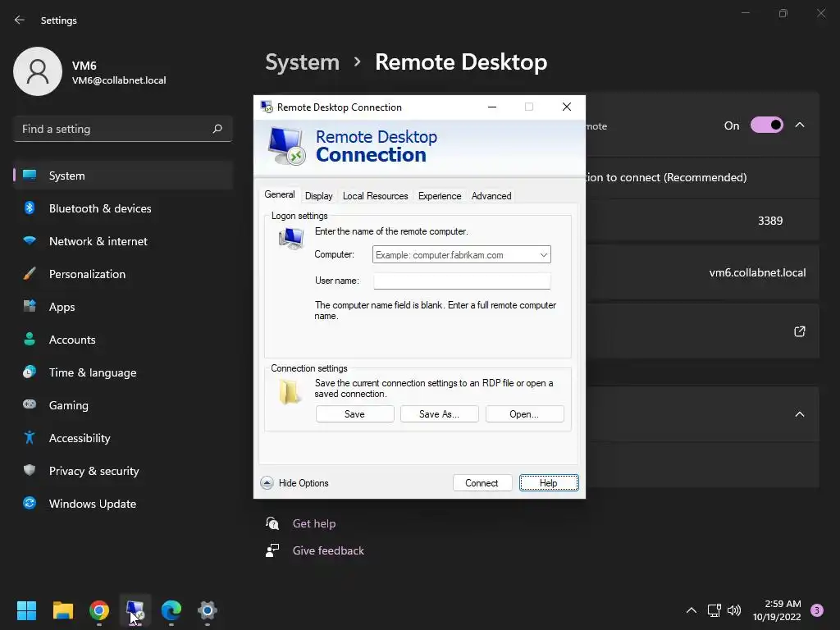840x630 pixels.
Task: Open Privacy & security settings
Action: [123, 471]
